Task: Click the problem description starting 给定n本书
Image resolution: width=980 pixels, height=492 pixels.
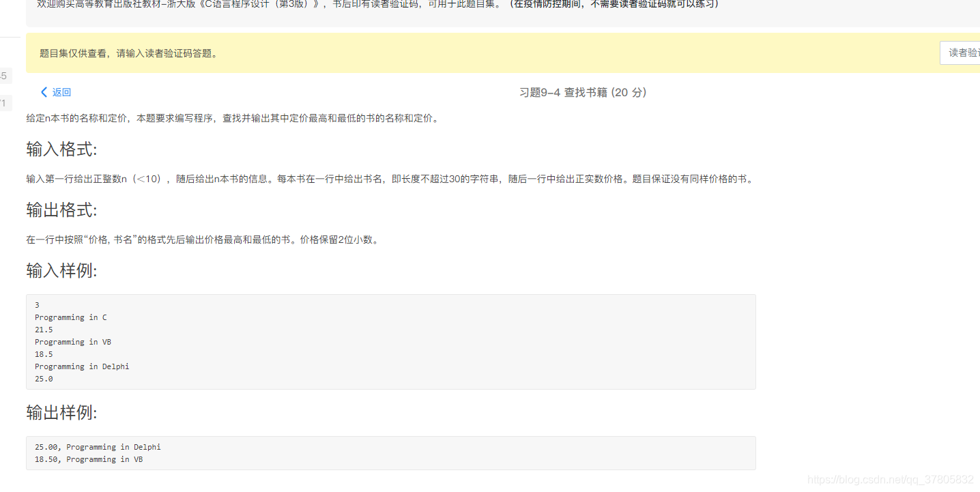Action: 233,118
